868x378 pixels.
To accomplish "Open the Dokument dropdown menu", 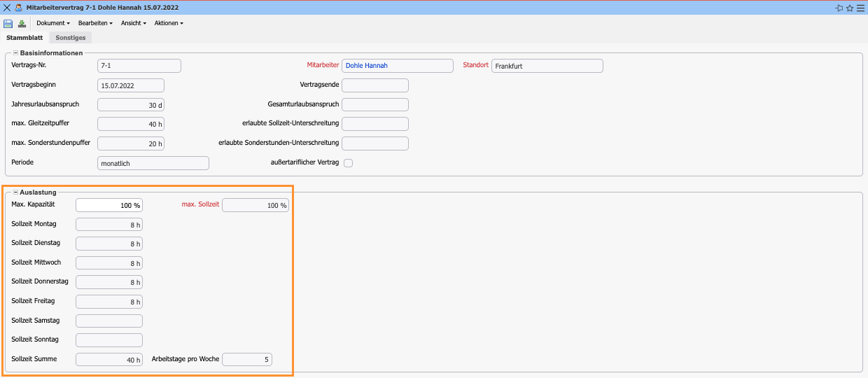I will point(53,23).
